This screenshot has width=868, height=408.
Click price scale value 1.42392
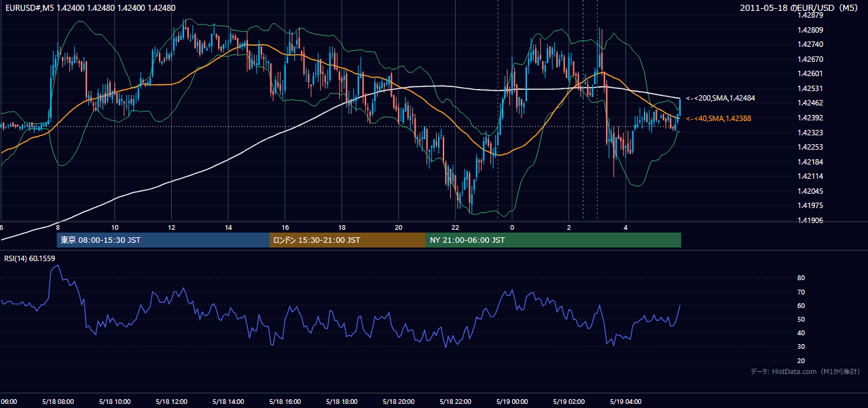(811, 118)
